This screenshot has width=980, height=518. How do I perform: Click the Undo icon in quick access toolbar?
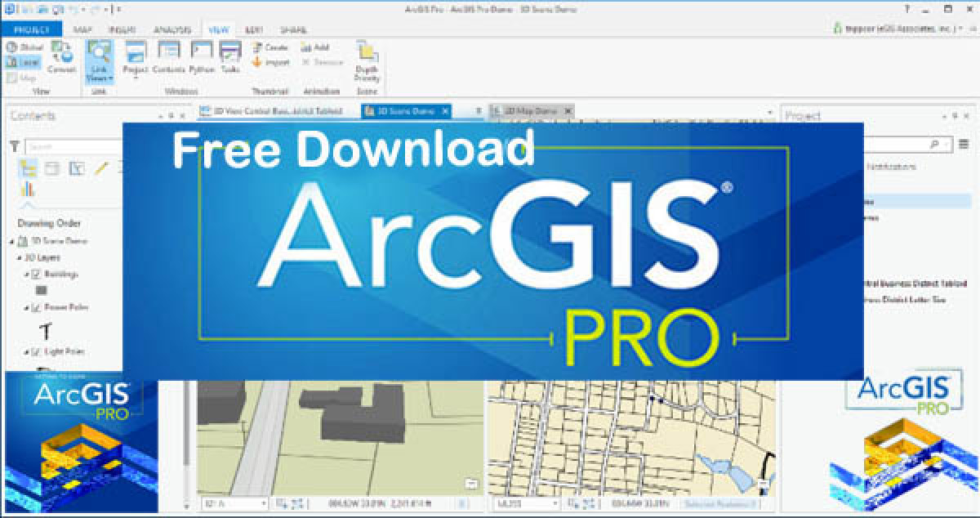74,8
